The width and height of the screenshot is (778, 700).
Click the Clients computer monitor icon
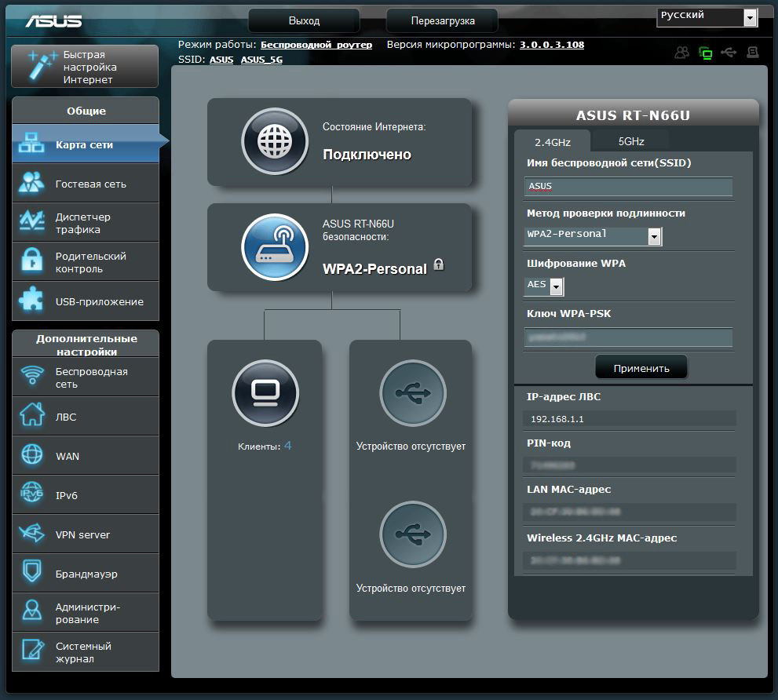(265, 393)
